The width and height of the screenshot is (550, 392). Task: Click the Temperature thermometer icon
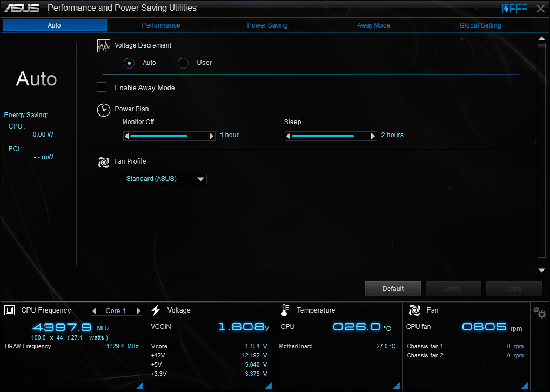[x=285, y=310]
